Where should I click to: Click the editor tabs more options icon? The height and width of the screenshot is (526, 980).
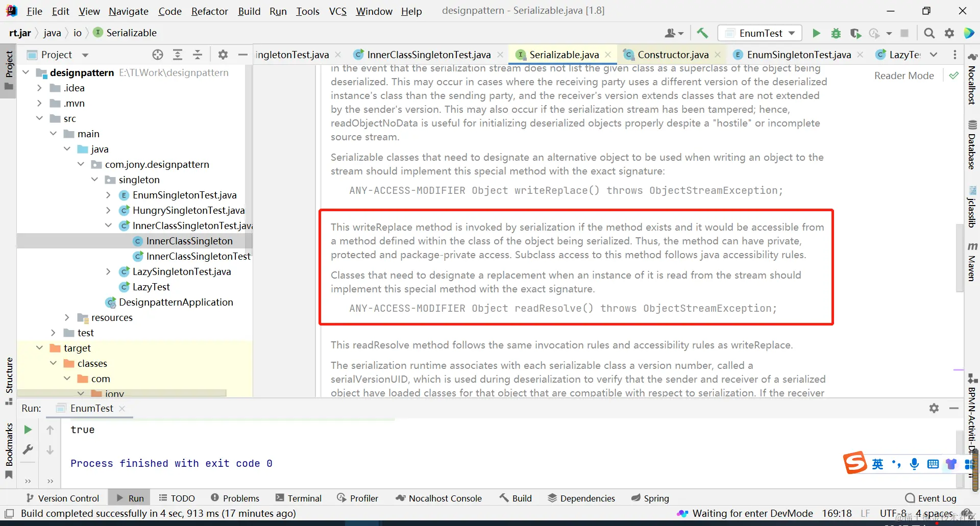(x=955, y=55)
